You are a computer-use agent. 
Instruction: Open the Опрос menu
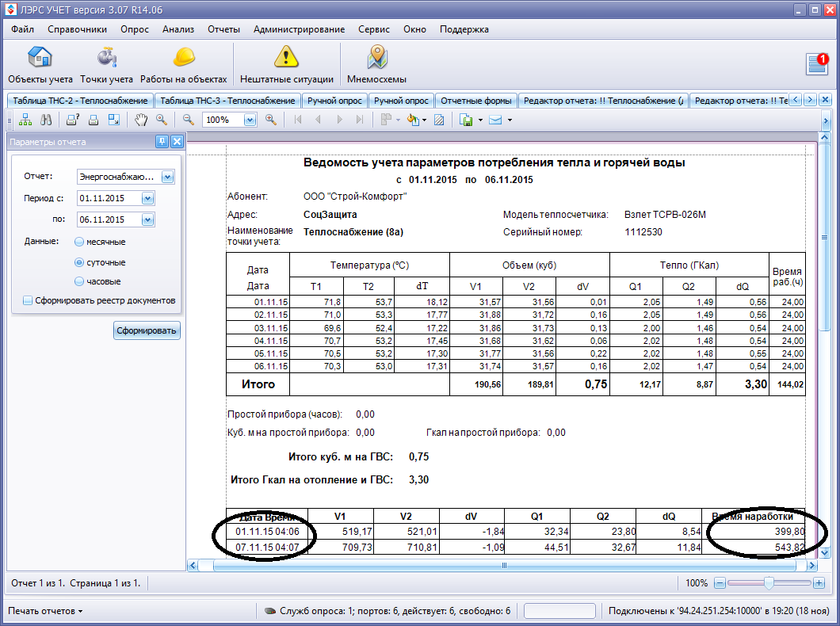point(135,29)
